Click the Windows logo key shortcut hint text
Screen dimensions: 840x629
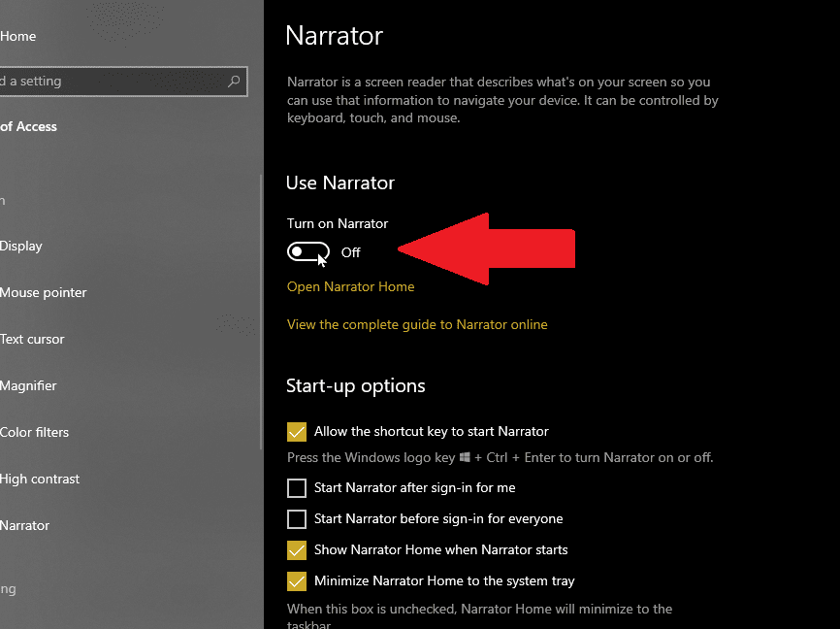pyautogui.click(x=500, y=457)
